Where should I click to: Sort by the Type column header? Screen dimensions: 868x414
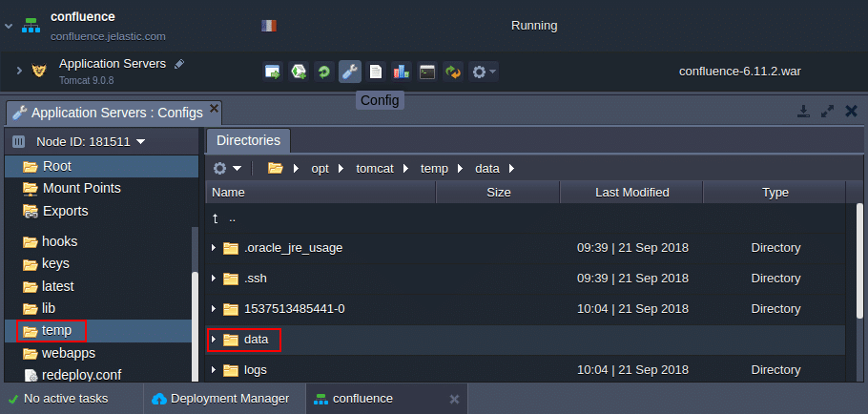pyautogui.click(x=775, y=193)
